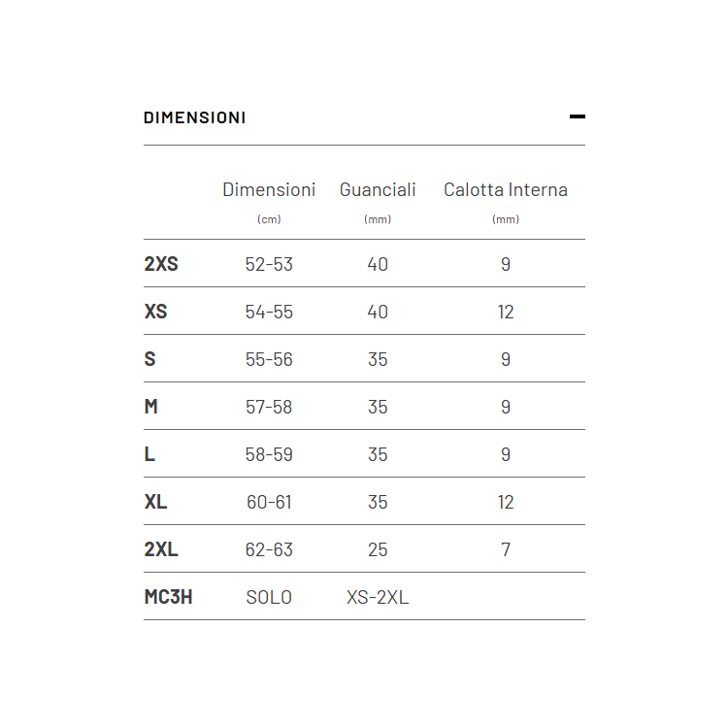The image size is (728, 728).
Task: Select the Dimensioni column header
Action: (x=269, y=190)
